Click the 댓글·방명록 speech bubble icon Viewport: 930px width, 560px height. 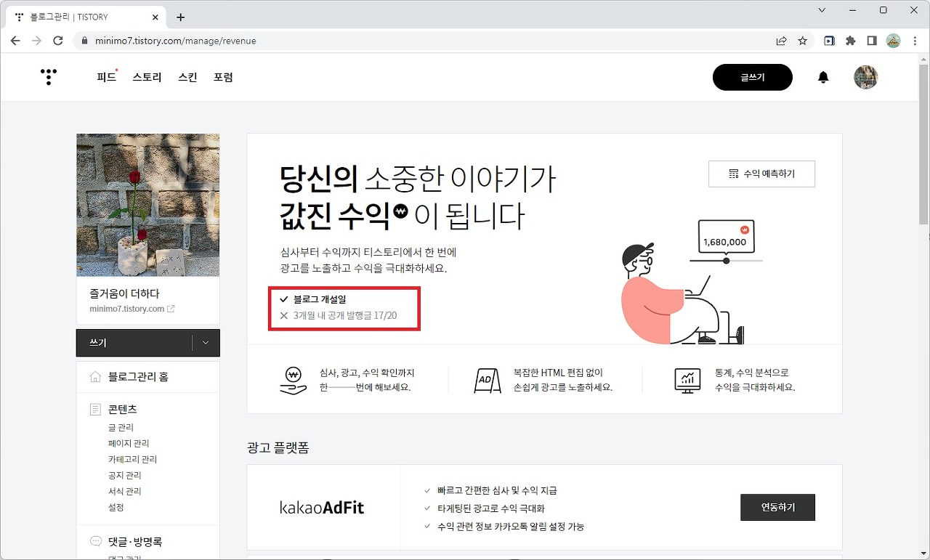click(95, 541)
